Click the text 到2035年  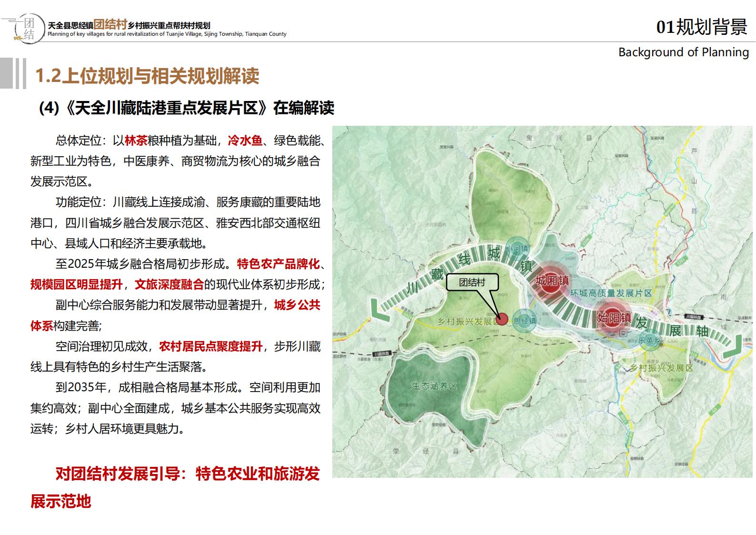(83, 387)
